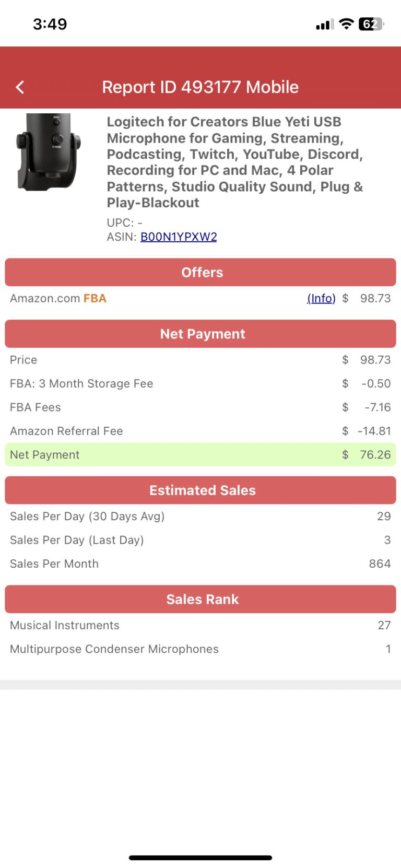401x868 pixels.
Task: Collapse the Net Payment section header
Action: coord(200,334)
